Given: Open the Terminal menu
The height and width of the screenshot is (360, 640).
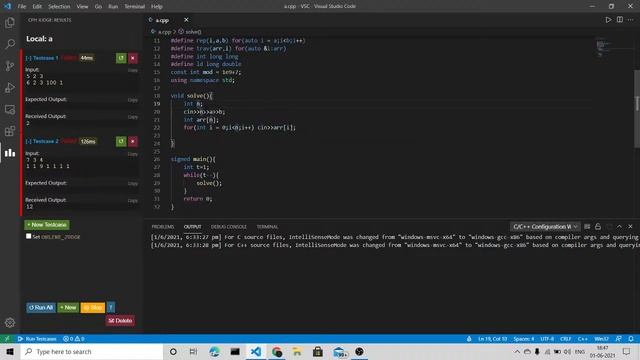Looking at the screenshot, I should click(x=135, y=7).
